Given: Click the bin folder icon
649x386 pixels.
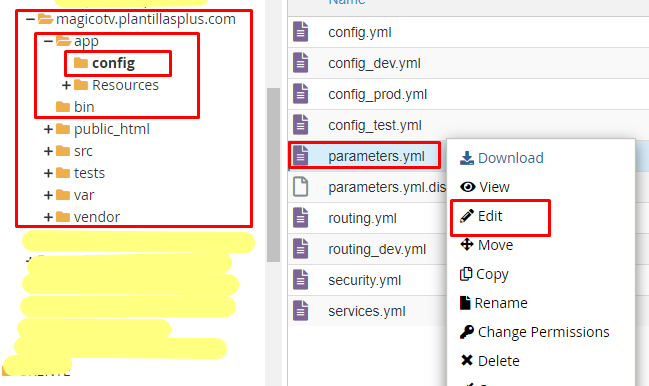Looking at the screenshot, I should [x=62, y=107].
